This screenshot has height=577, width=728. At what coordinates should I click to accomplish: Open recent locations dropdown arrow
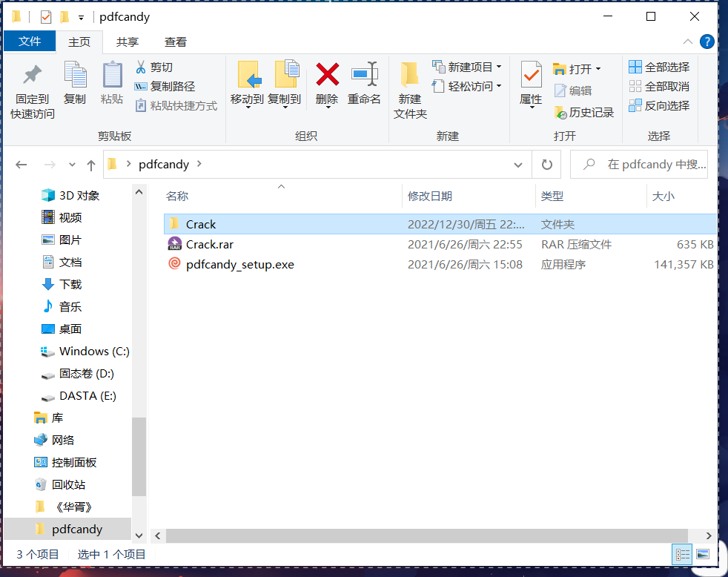point(72,165)
